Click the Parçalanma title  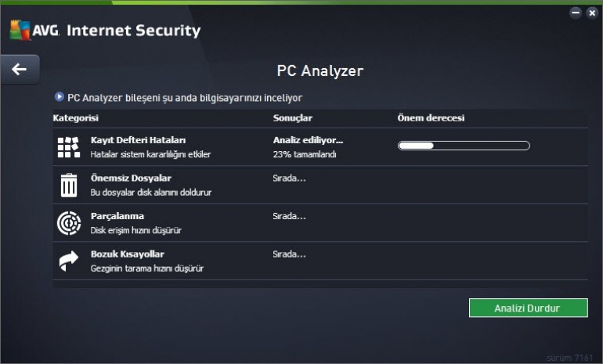coord(117,216)
